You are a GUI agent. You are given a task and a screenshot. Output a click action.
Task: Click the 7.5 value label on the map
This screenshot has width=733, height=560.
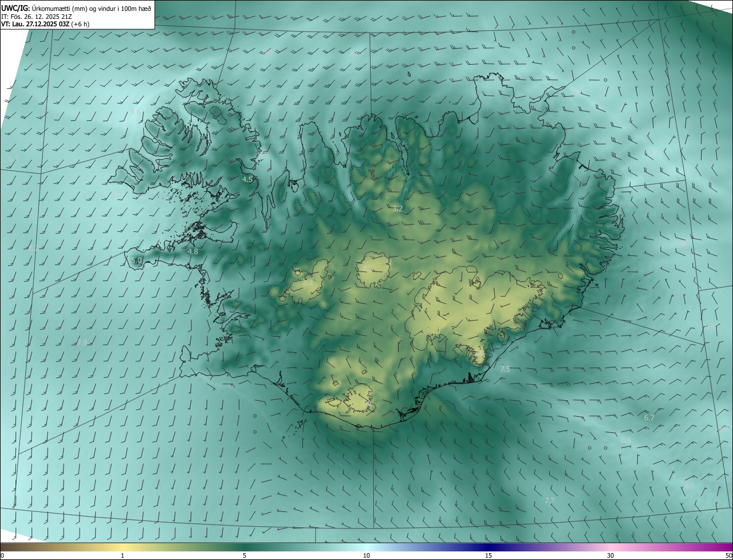[x=505, y=369]
